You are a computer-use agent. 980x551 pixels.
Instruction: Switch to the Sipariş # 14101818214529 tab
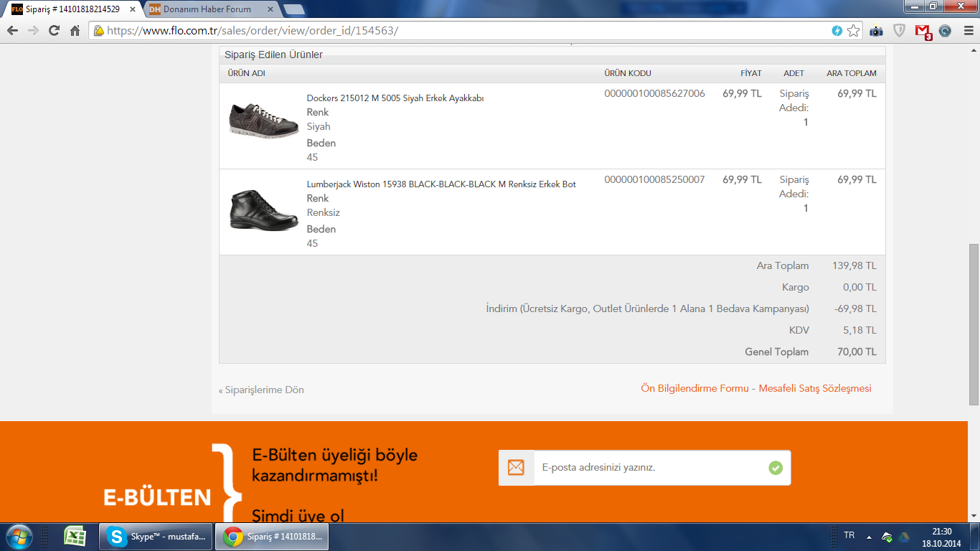[73, 9]
